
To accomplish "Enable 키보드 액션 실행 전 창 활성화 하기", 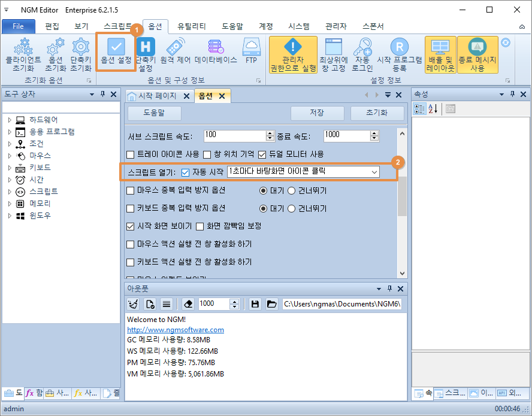I will pyautogui.click(x=130, y=262).
